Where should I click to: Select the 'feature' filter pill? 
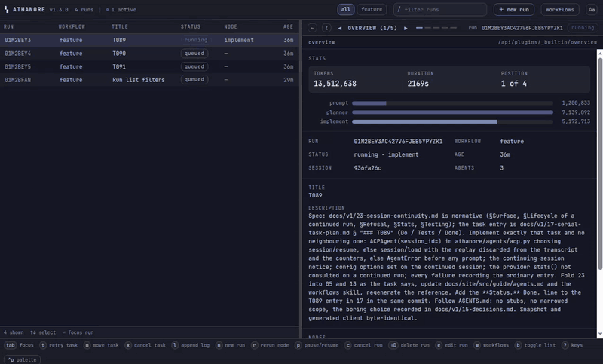[x=372, y=9]
